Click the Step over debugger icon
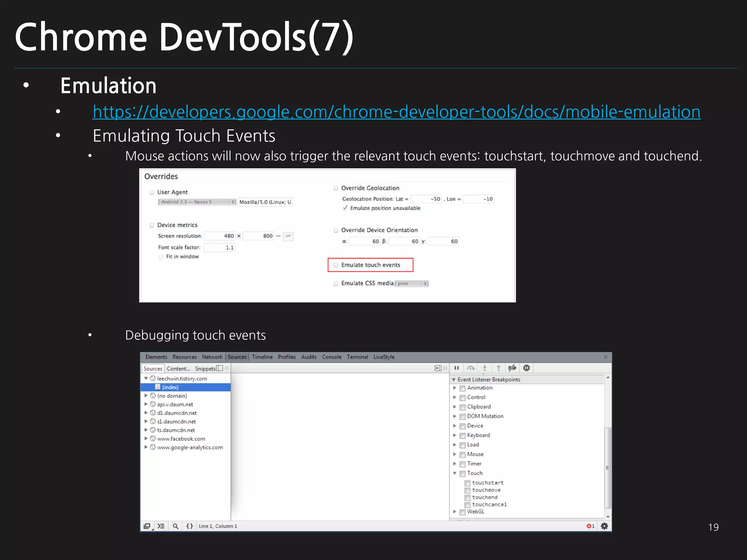The width and height of the screenshot is (747, 560). (471, 368)
